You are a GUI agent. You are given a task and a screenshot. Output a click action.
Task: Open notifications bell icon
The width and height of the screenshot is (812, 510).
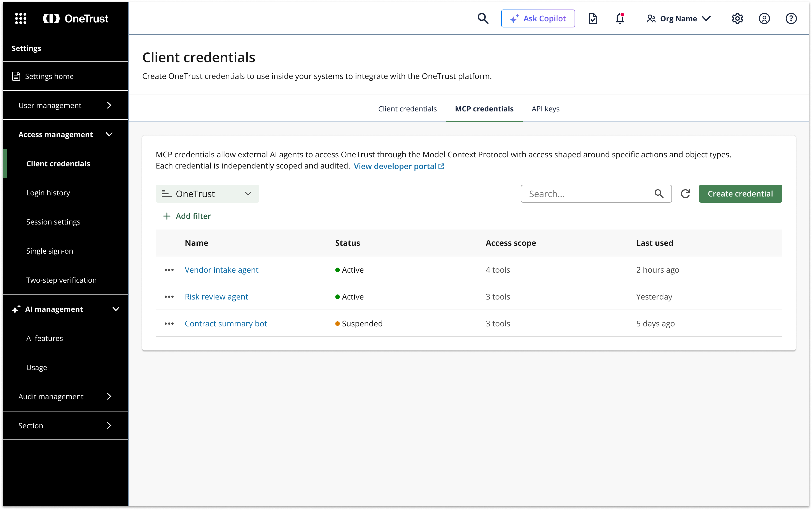[620, 18]
